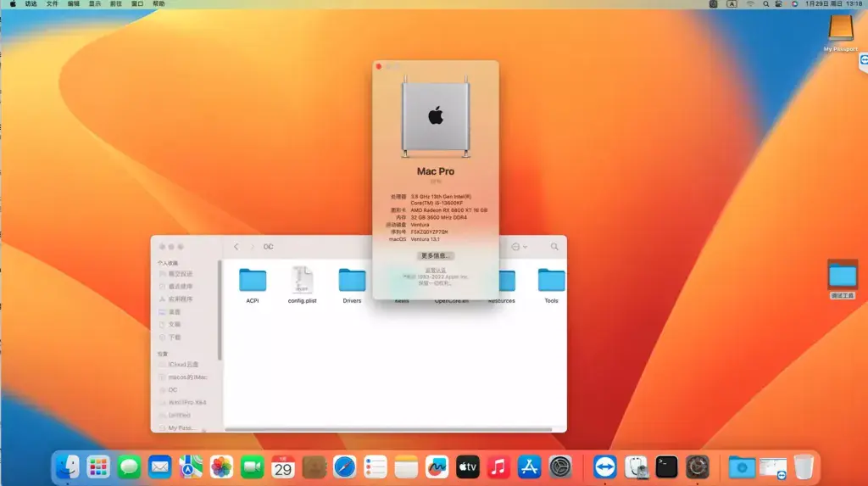Open the 帮助 (Help) menu
868x486 pixels.
(159, 4)
